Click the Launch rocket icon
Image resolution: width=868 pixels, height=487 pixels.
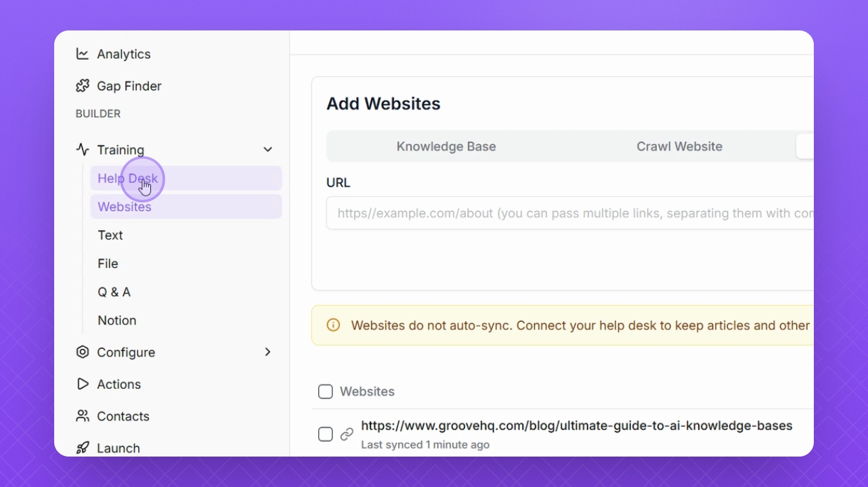pos(83,448)
